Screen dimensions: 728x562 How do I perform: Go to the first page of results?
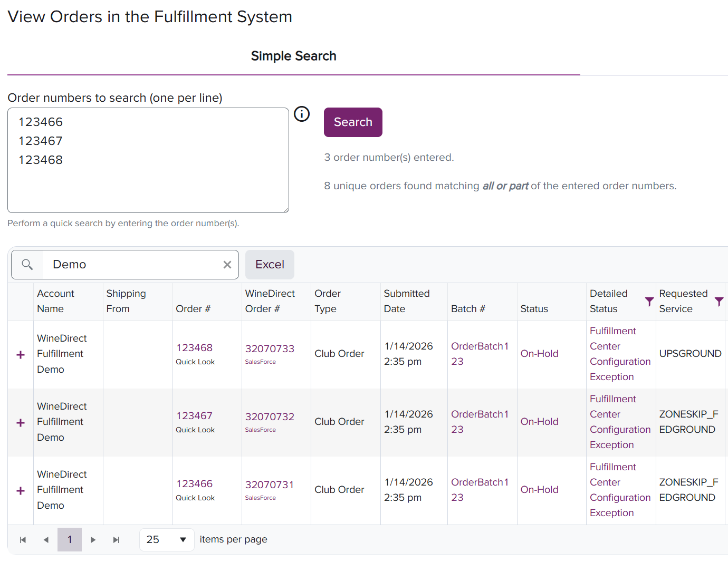coord(23,539)
